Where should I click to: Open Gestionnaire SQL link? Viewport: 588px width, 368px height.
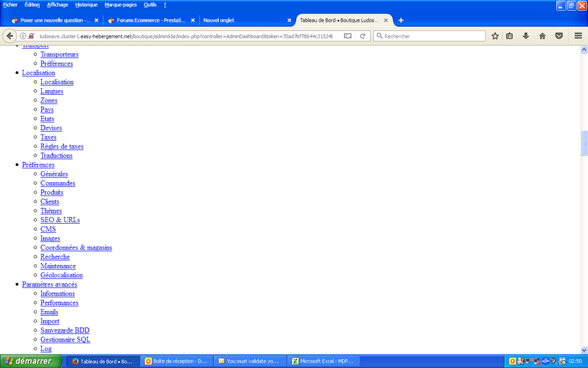[x=65, y=340]
